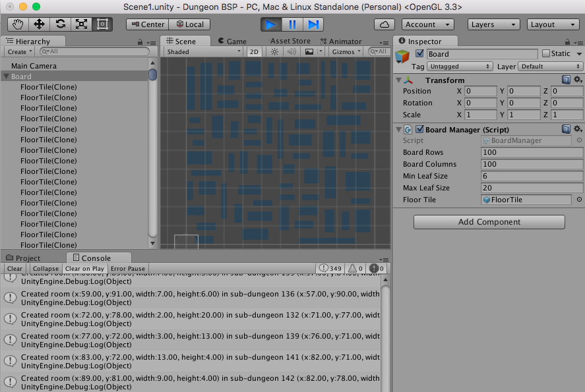585x392 pixels.
Task: Pick Script object selector circle
Action: (579, 140)
